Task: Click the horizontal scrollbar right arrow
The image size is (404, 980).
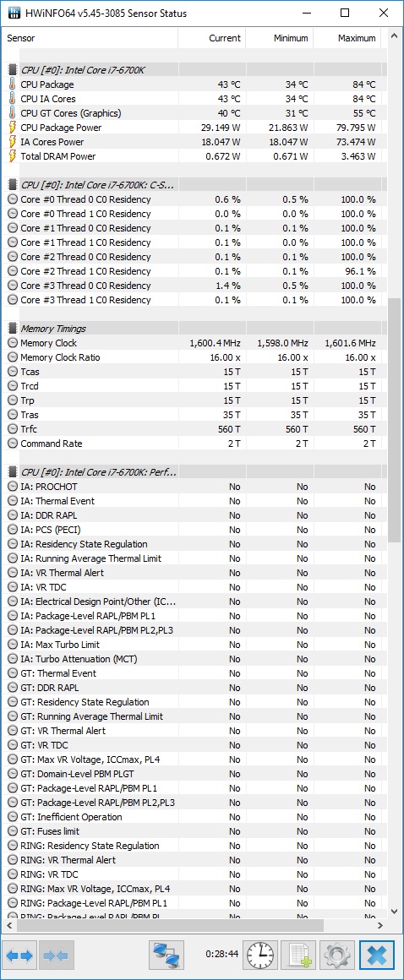Action: [x=380, y=924]
